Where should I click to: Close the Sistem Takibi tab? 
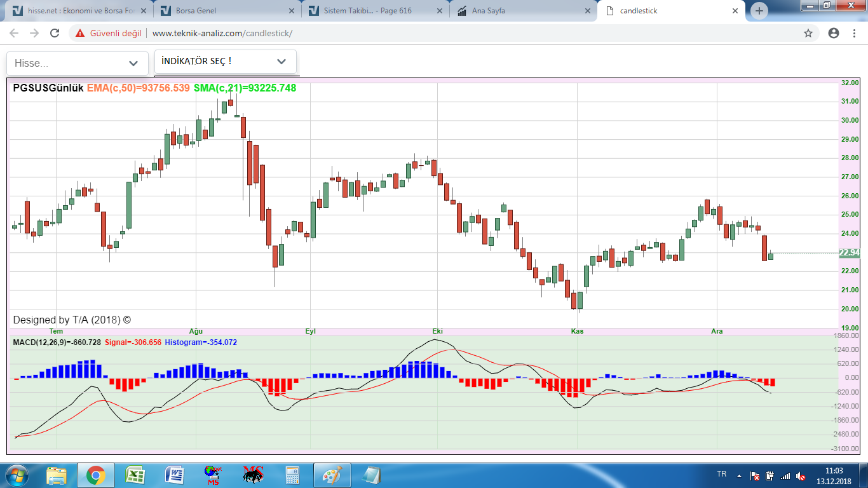pyautogui.click(x=439, y=11)
